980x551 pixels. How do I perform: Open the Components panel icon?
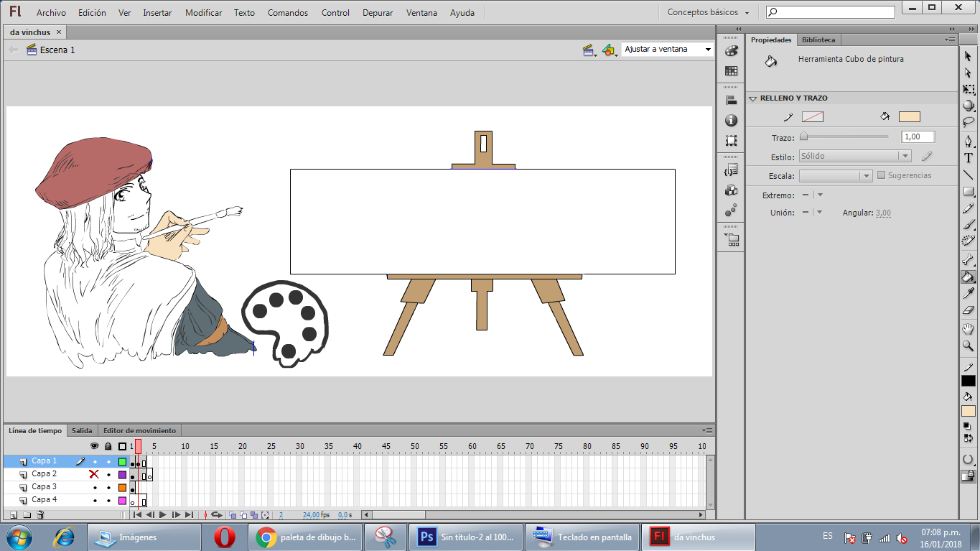click(x=732, y=190)
